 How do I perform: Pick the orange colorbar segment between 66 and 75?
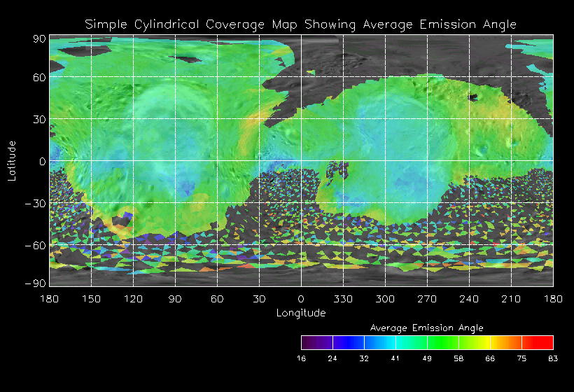coord(506,342)
